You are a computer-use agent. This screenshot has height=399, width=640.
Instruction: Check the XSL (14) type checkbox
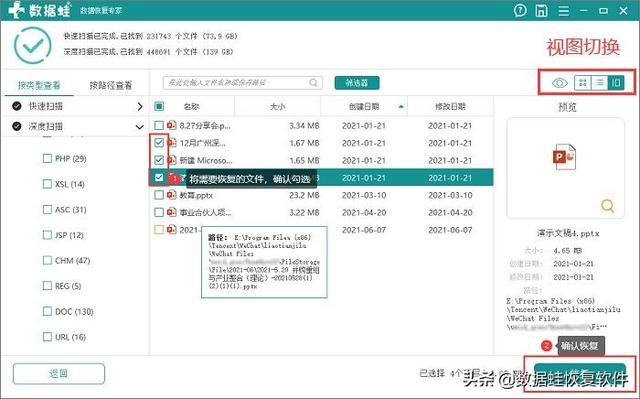47,184
